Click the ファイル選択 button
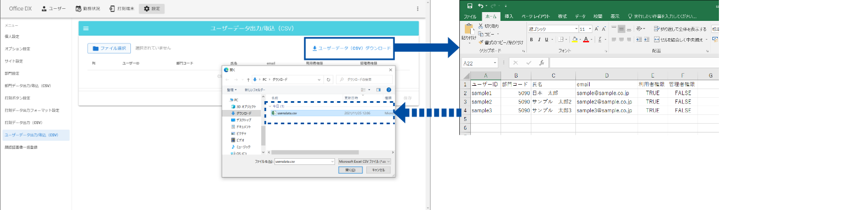868x210 pixels. pyautogui.click(x=109, y=48)
